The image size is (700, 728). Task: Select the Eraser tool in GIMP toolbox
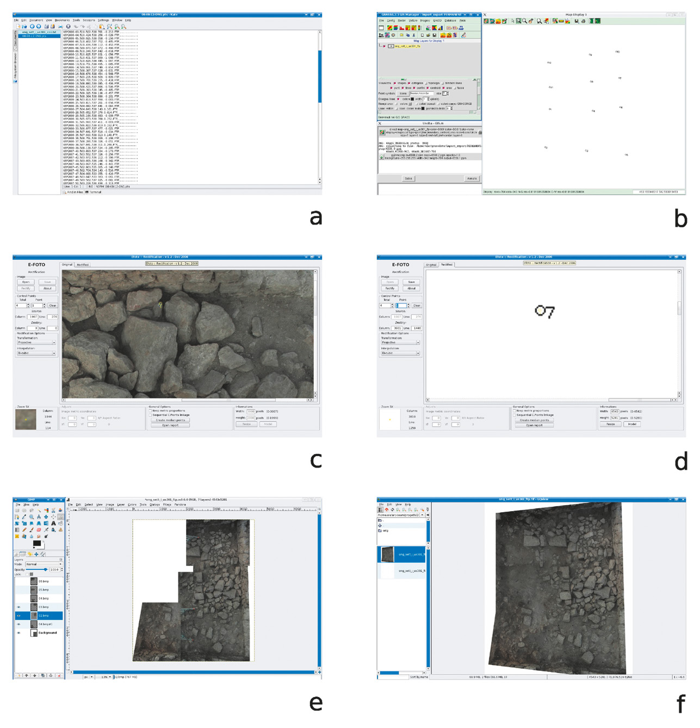(x=39, y=530)
